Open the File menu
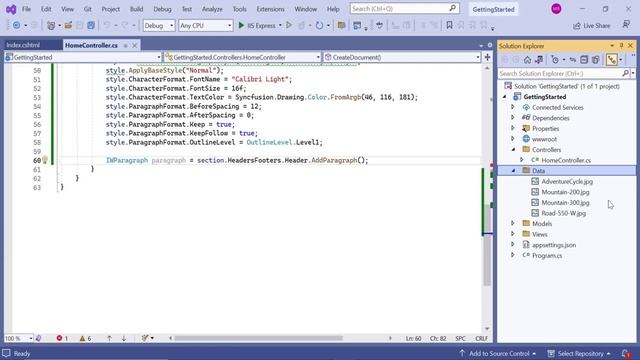This screenshot has height=360, width=640. [x=27, y=9]
